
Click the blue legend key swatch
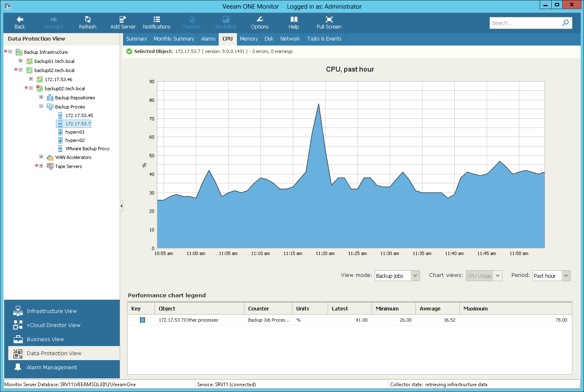coord(142,320)
